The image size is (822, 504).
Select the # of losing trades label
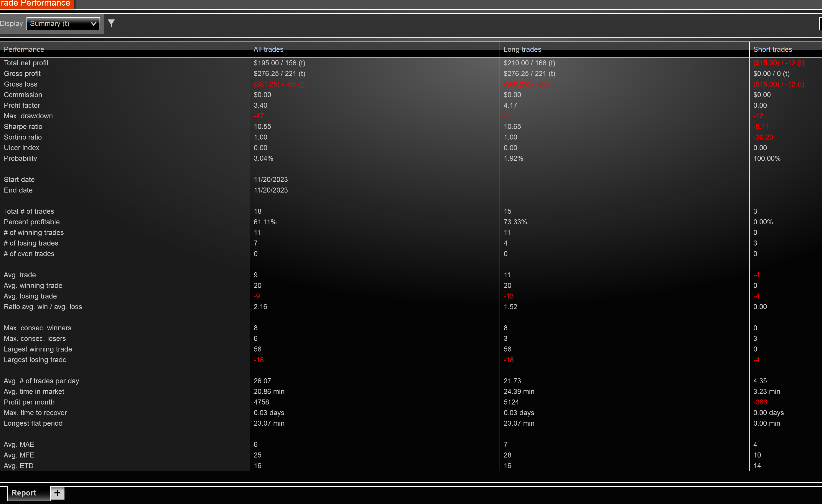31,243
